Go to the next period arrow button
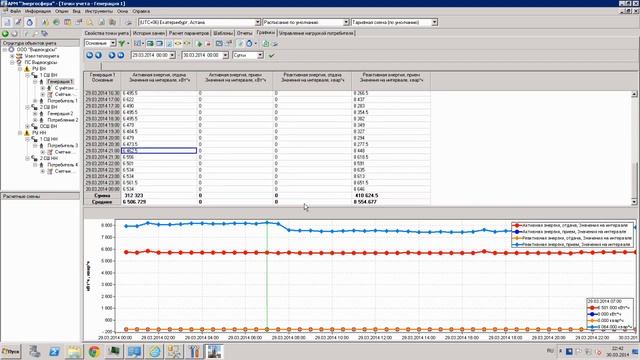 pyautogui.click(x=112, y=55)
